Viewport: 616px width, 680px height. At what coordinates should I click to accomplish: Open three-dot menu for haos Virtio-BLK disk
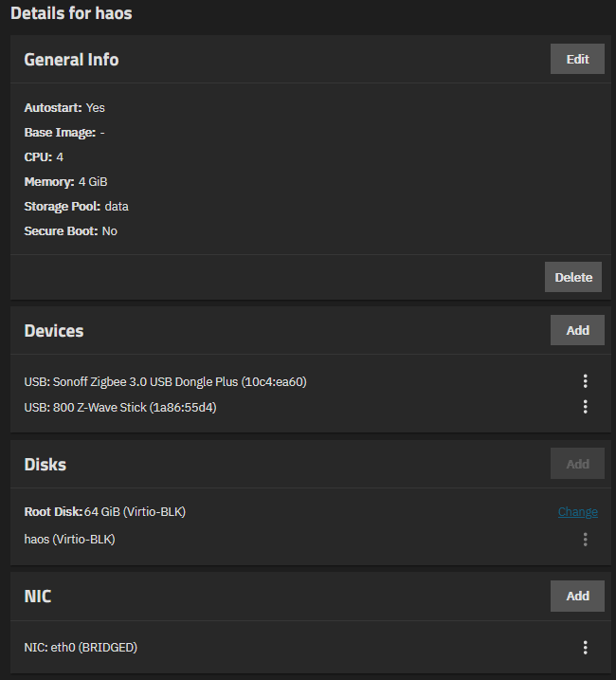[586, 540]
